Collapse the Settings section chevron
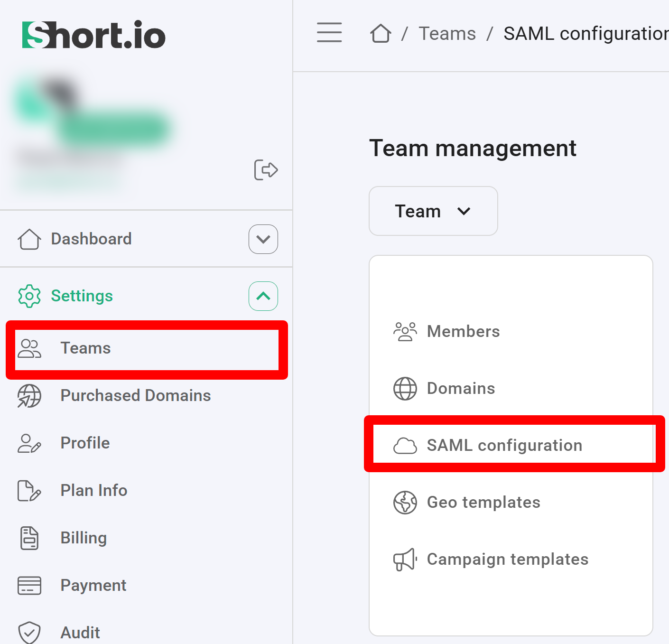The height and width of the screenshot is (644, 669). tap(263, 296)
